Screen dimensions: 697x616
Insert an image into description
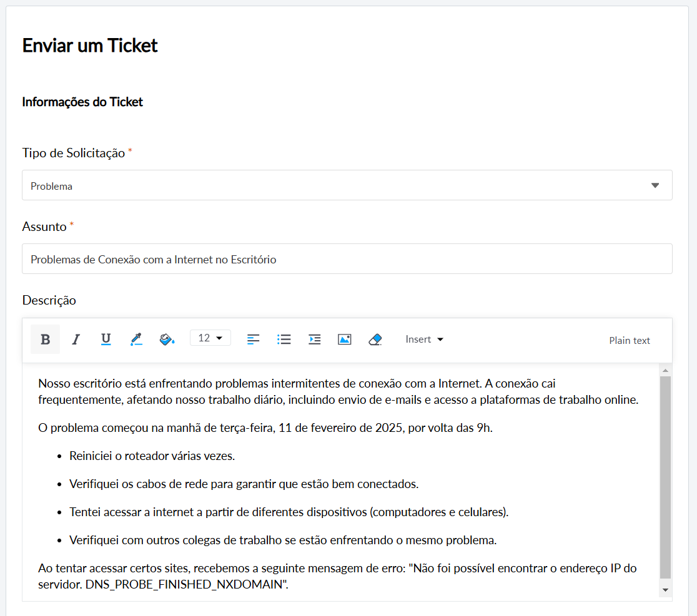pyautogui.click(x=345, y=340)
